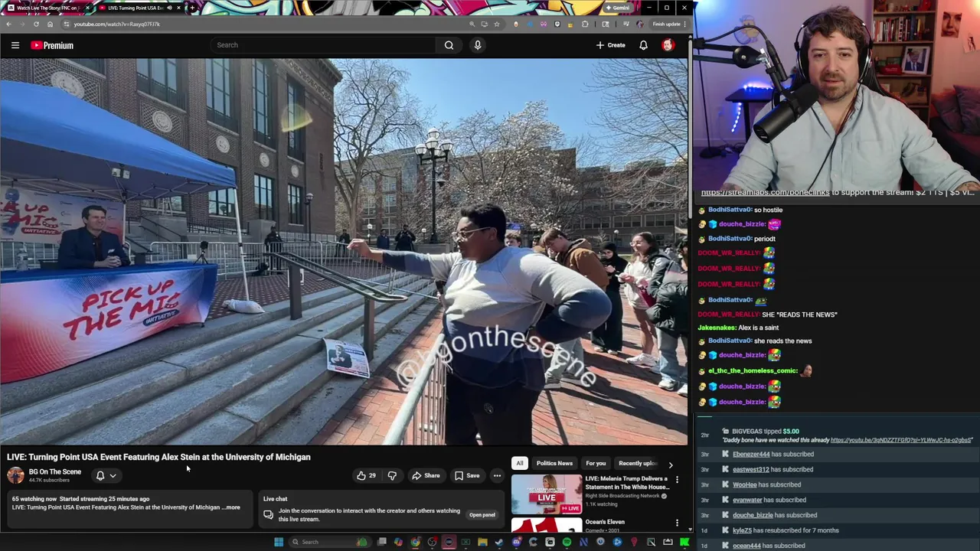
Task: Click eastwest312 username in subscriber feed
Action: click(x=750, y=470)
